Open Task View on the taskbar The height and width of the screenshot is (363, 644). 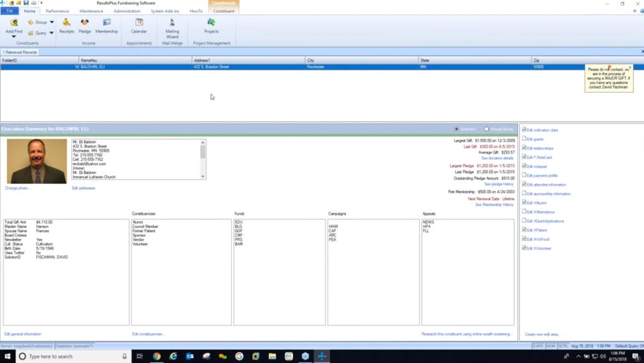pyautogui.click(x=140, y=356)
